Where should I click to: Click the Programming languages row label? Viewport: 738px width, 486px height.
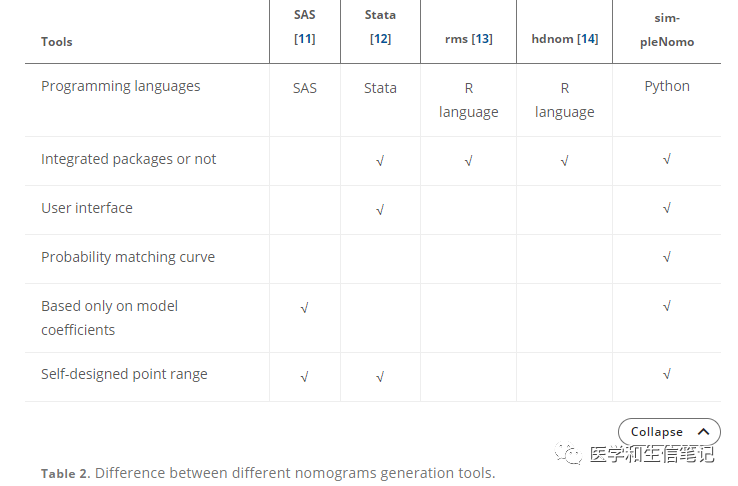coord(120,86)
